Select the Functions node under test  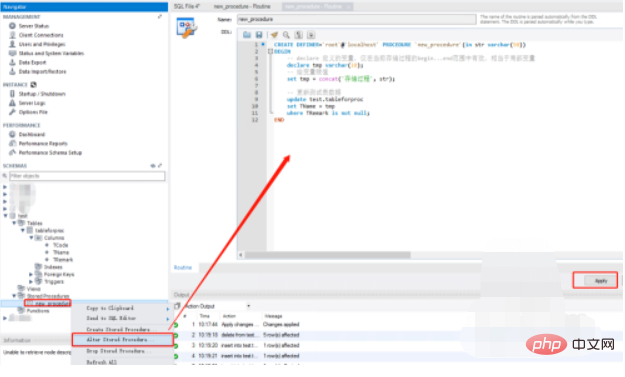38,311
